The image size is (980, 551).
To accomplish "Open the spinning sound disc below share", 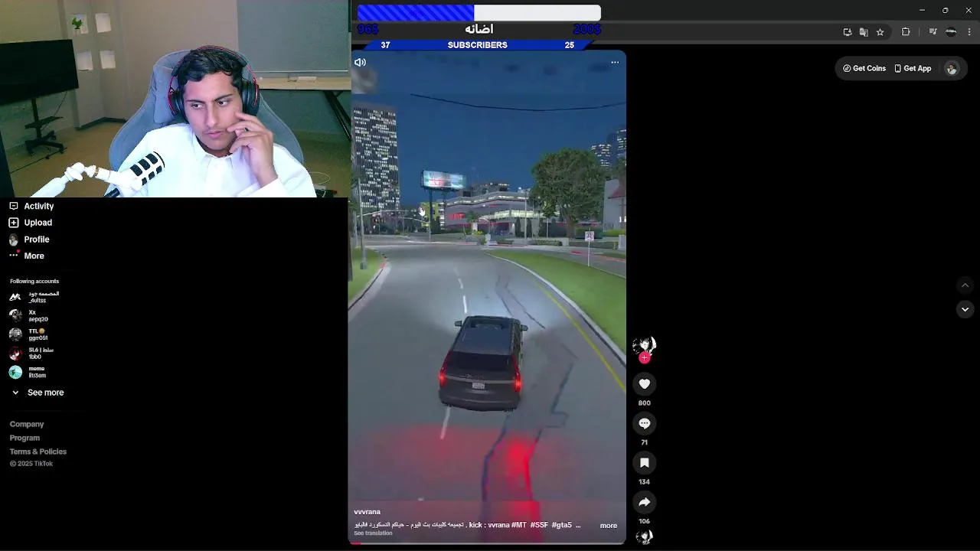I will [644, 537].
